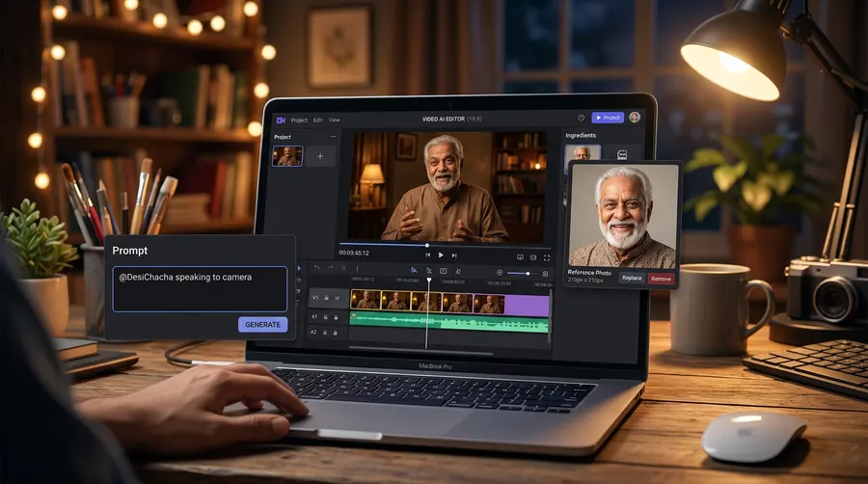Open the View menu
The image size is (868, 484).
[335, 120]
